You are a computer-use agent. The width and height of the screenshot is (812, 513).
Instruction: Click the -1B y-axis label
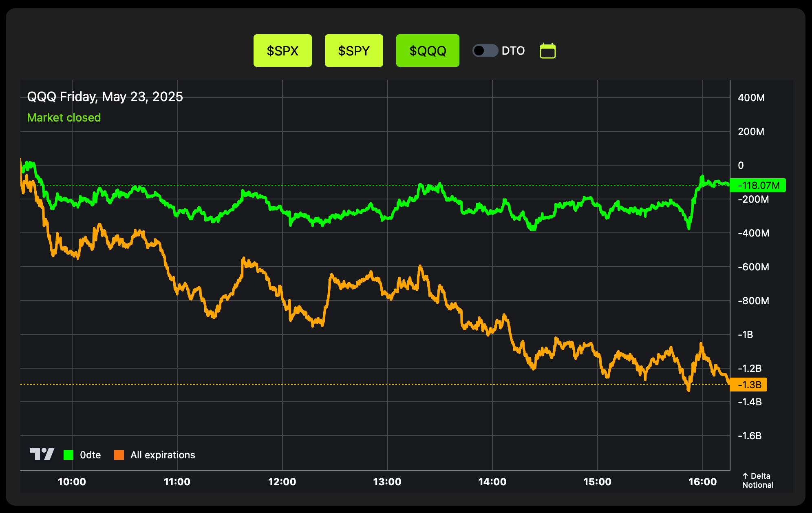pos(746,334)
